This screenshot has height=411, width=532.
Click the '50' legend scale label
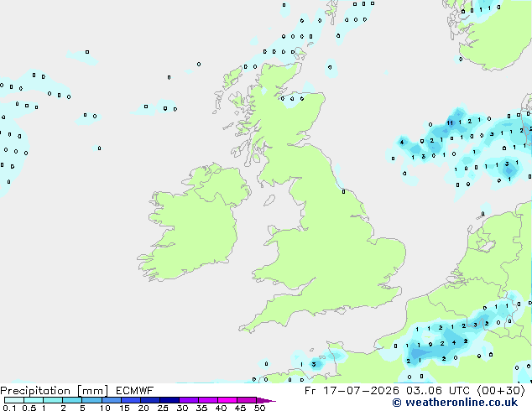259,408
